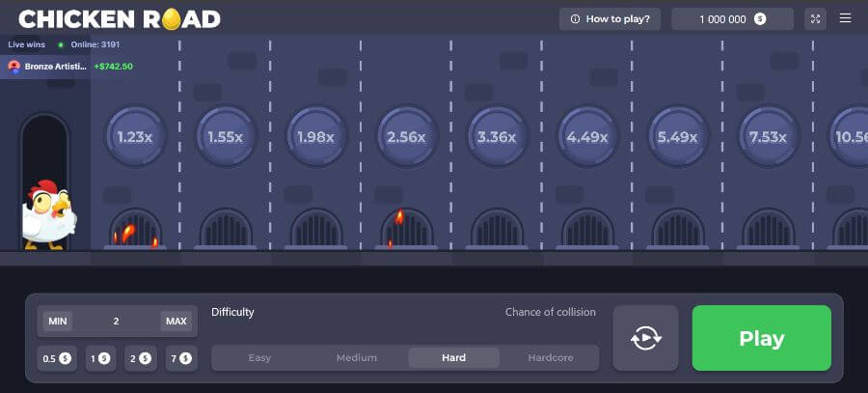Select Medium difficulty
The image size is (868, 393).
[x=357, y=358]
